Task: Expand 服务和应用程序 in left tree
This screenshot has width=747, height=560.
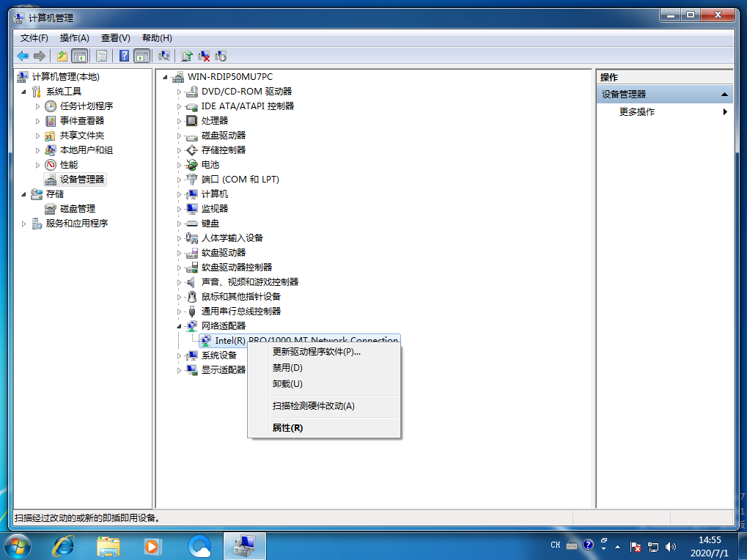Action: point(23,224)
